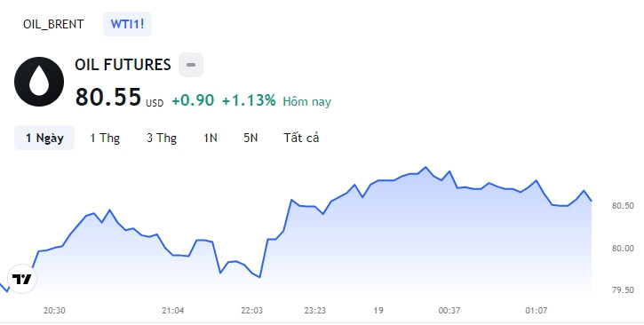Click the 80.00 price axis label
This screenshot has width=644, height=325.
pos(623,249)
